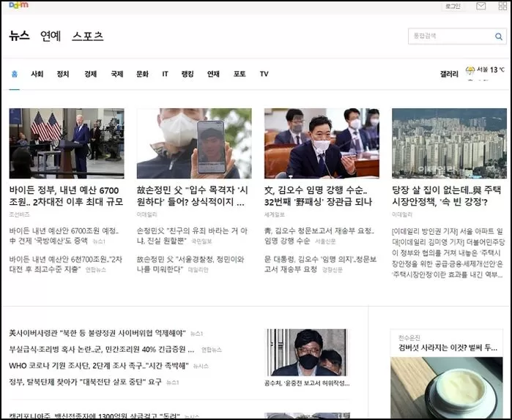
Task: Open headline 文, 김오수 임명 강행 수순
Action: tap(318, 196)
